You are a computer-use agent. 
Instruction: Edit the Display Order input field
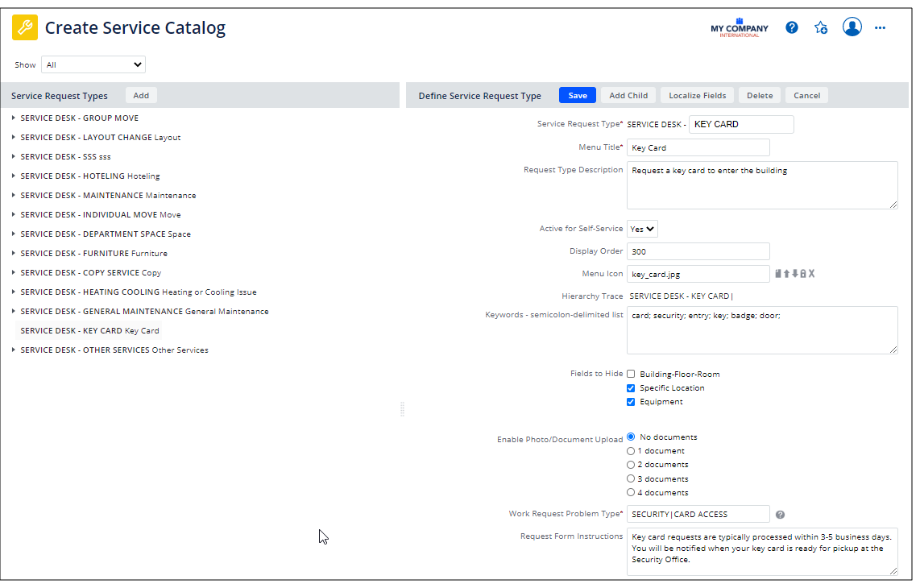(x=698, y=251)
